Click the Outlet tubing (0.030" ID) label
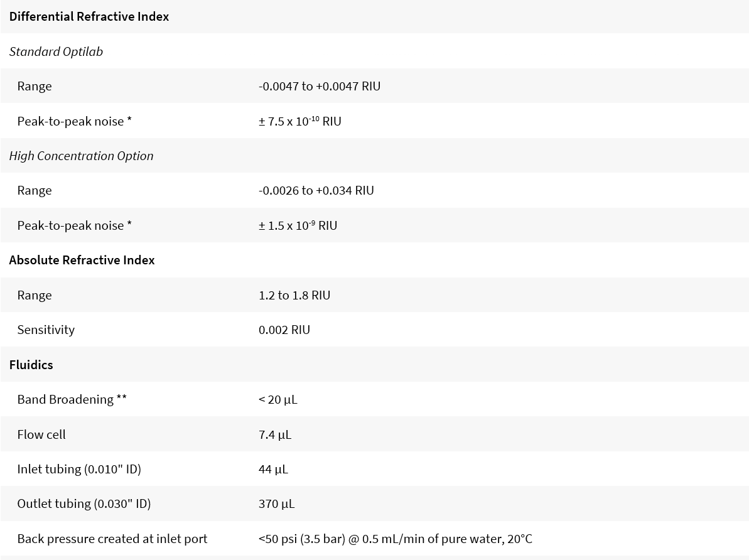This screenshot has height=560, width=749. click(x=84, y=503)
